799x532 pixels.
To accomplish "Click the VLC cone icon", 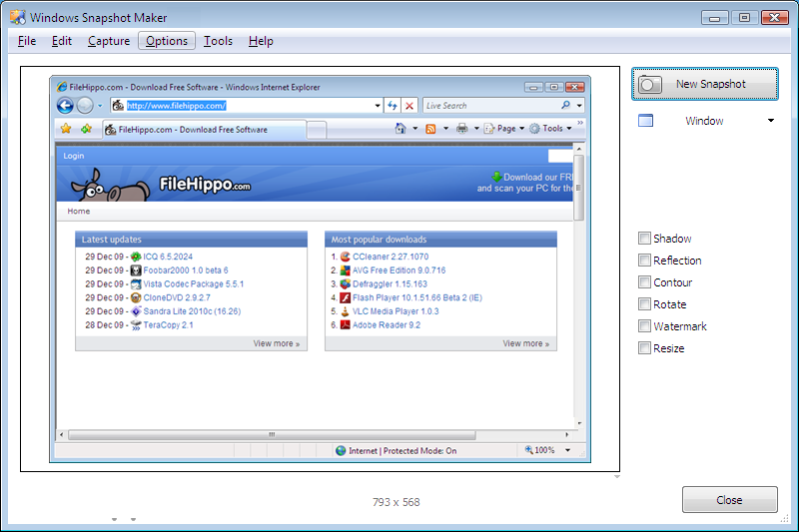I will coord(345,311).
